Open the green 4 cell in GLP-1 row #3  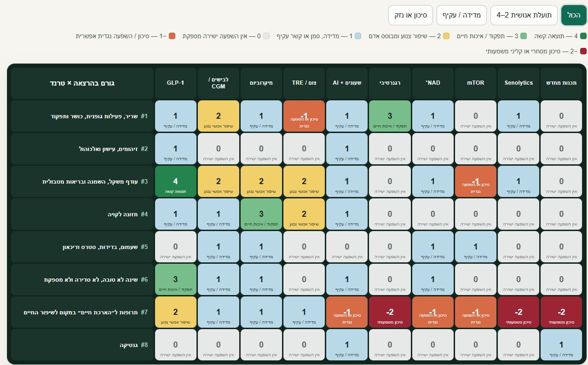point(175,181)
